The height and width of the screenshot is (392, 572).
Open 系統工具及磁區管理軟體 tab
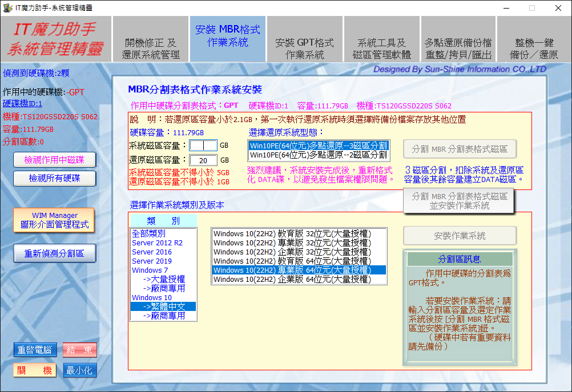381,49
